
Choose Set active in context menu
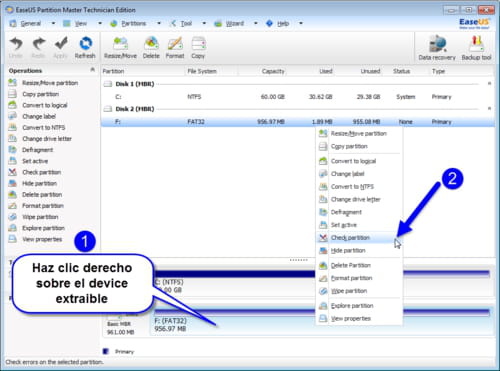(359, 225)
